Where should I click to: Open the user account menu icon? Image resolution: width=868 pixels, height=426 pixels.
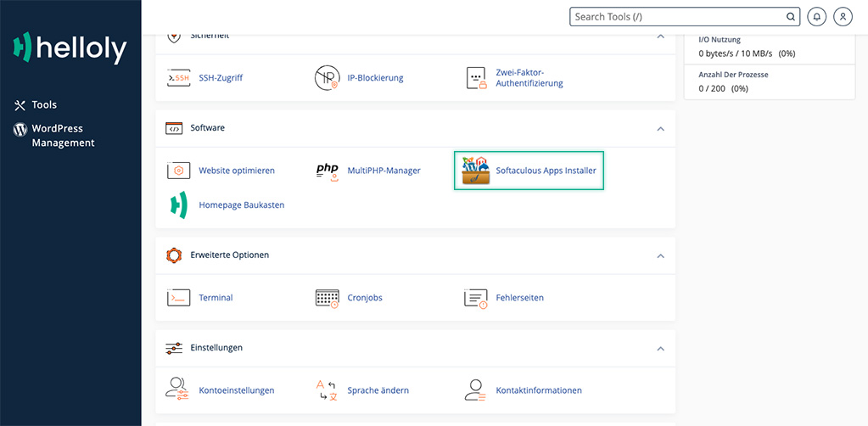(x=842, y=17)
